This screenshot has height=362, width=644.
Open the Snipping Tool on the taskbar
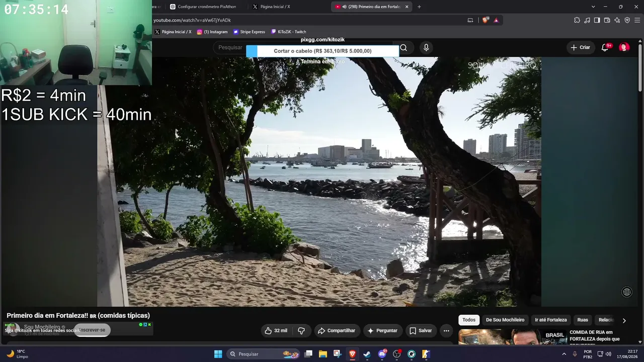tap(338, 354)
